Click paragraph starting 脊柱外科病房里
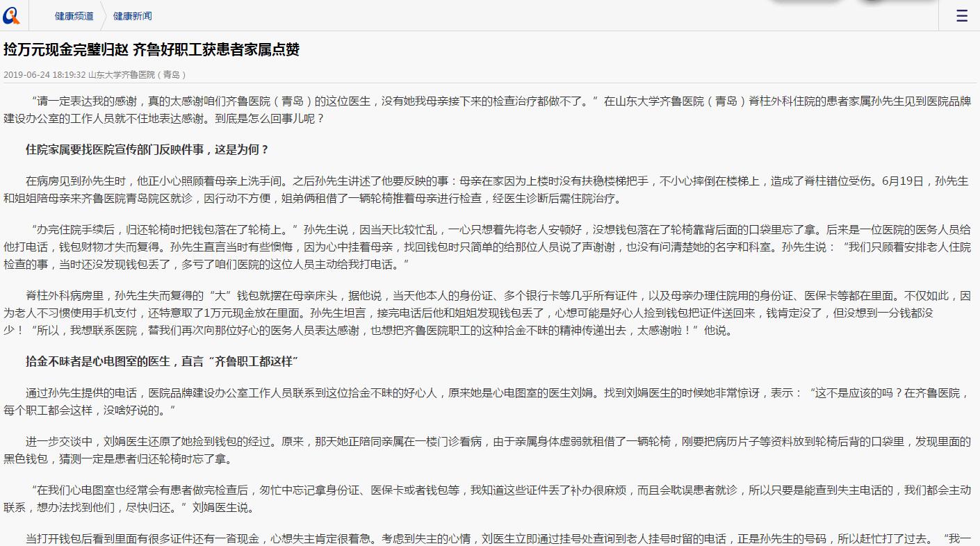This screenshot has width=980, height=546. (x=487, y=313)
